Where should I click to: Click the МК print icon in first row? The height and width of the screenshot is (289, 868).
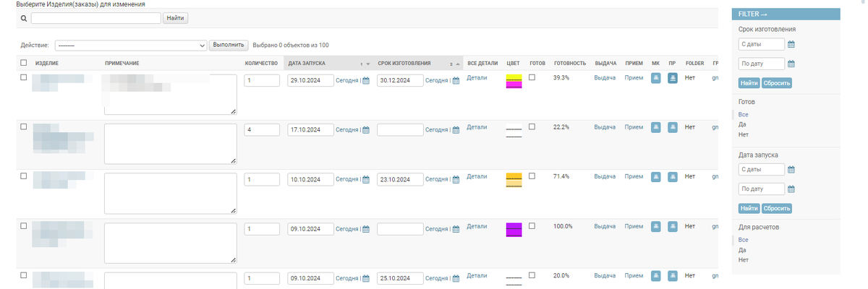click(656, 78)
